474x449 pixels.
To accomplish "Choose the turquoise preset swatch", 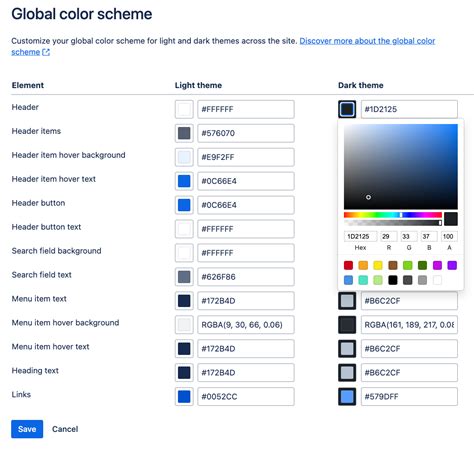I will pyautogui.click(x=363, y=280).
